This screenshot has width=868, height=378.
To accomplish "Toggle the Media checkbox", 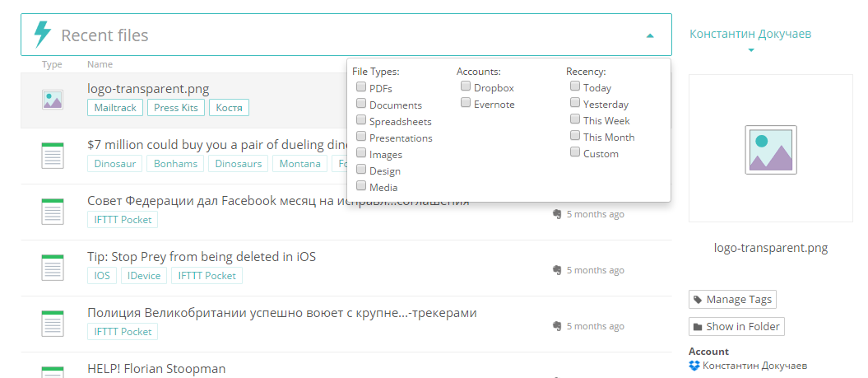I will (x=361, y=185).
